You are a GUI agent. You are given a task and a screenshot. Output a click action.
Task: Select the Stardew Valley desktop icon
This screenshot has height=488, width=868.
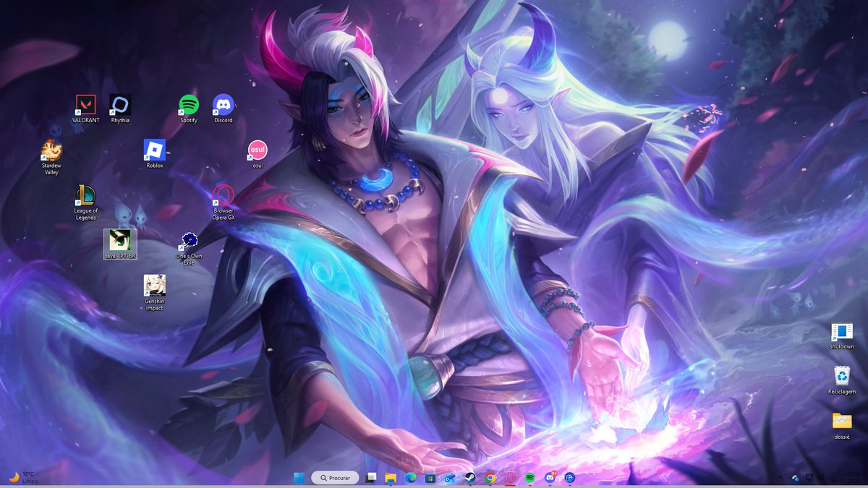pos(51,157)
